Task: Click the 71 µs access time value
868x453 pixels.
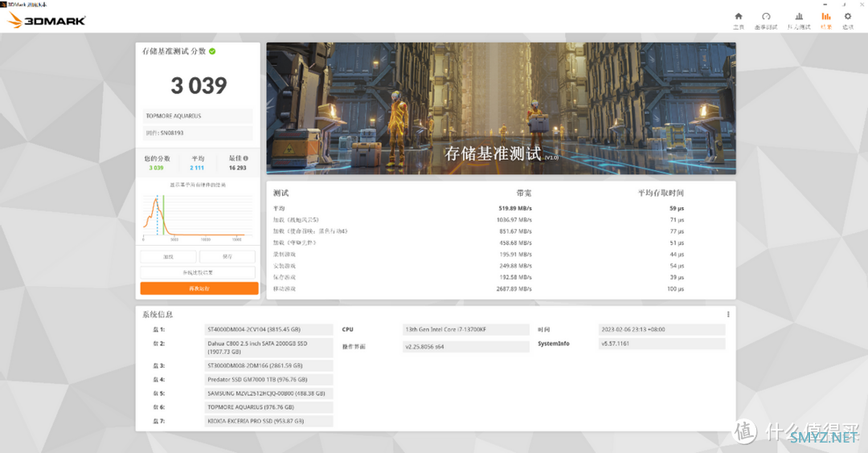Action: [x=677, y=220]
